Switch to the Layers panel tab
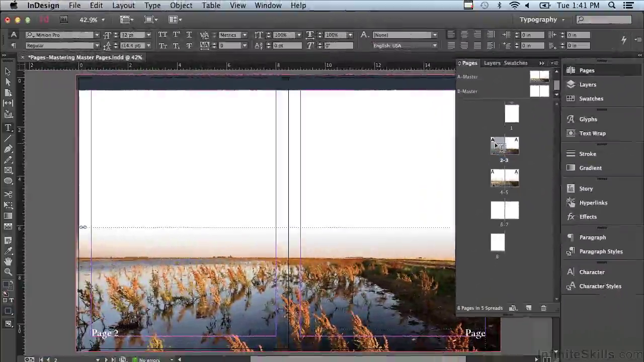 coord(492,63)
